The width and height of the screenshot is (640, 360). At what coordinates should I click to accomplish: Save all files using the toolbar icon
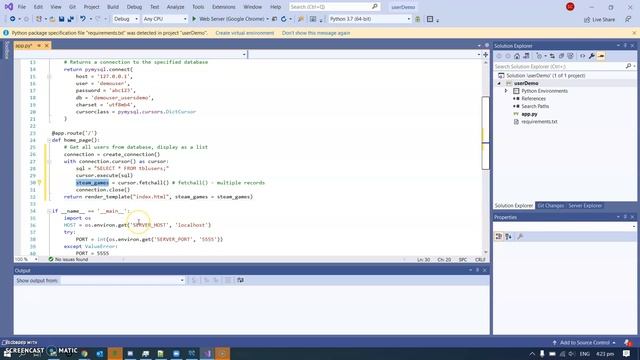tap(71, 19)
